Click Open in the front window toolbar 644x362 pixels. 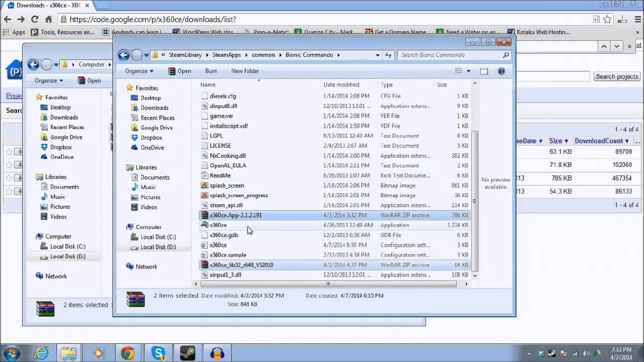click(180, 71)
